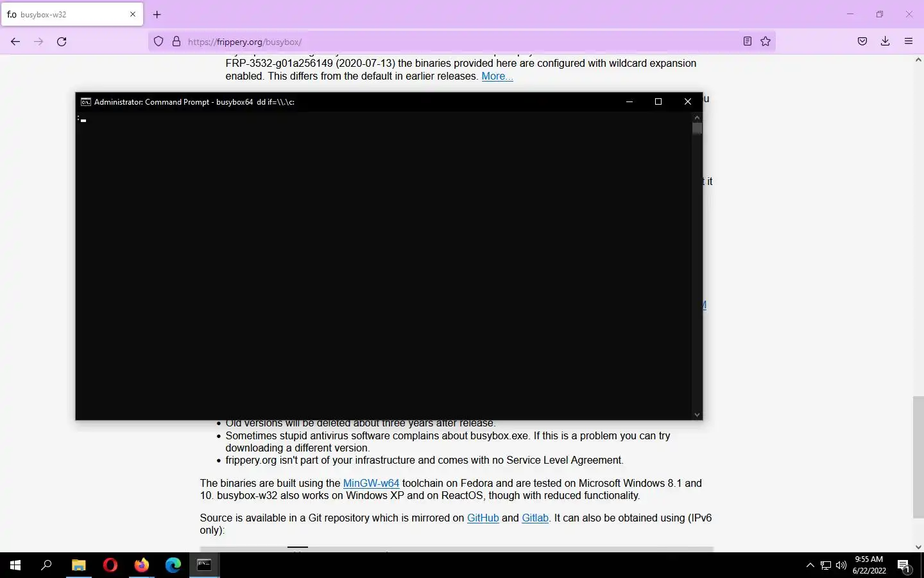Open a new browser tab

[x=157, y=14]
